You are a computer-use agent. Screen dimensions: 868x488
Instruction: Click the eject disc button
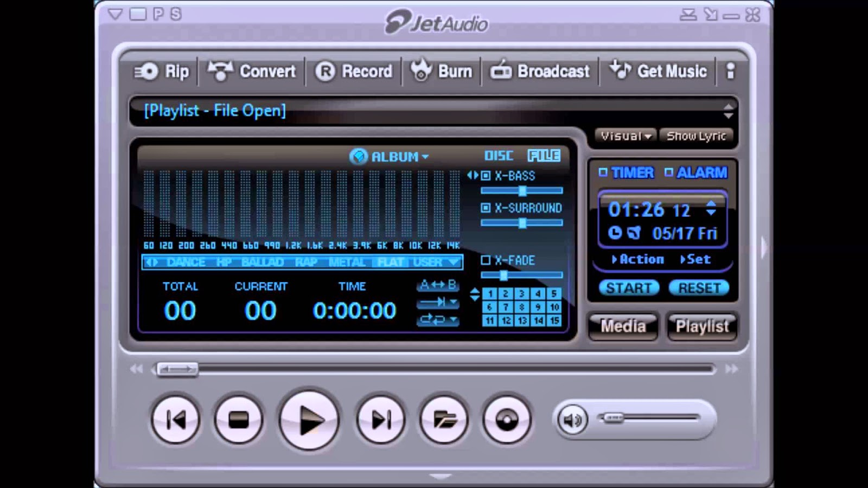pyautogui.click(x=505, y=420)
